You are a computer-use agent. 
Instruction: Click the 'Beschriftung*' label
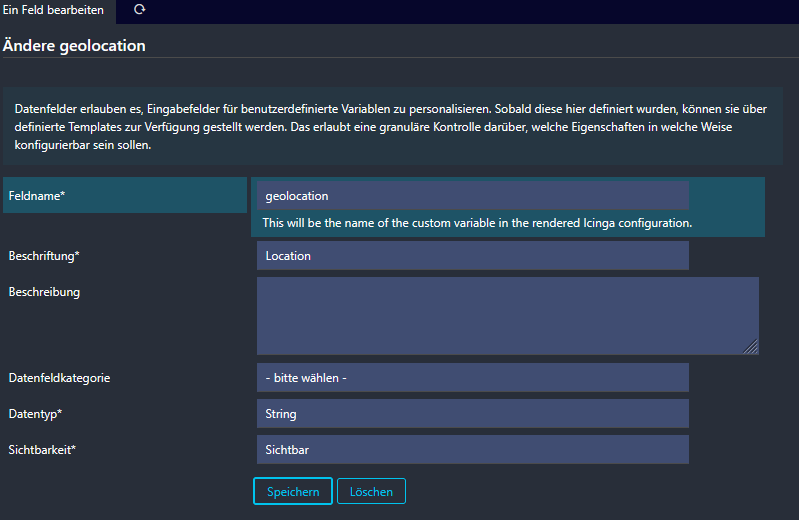pyautogui.click(x=44, y=256)
